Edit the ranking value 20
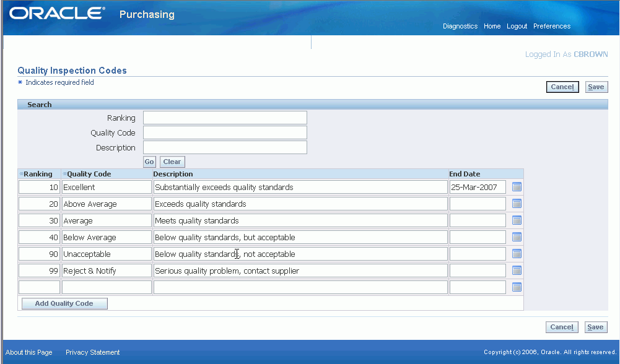The image size is (620, 364). (39, 204)
